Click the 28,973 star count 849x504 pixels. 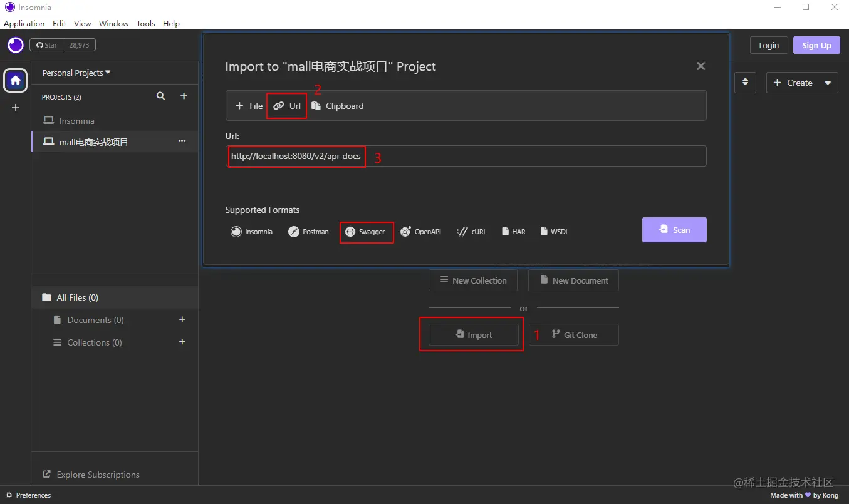pos(79,45)
